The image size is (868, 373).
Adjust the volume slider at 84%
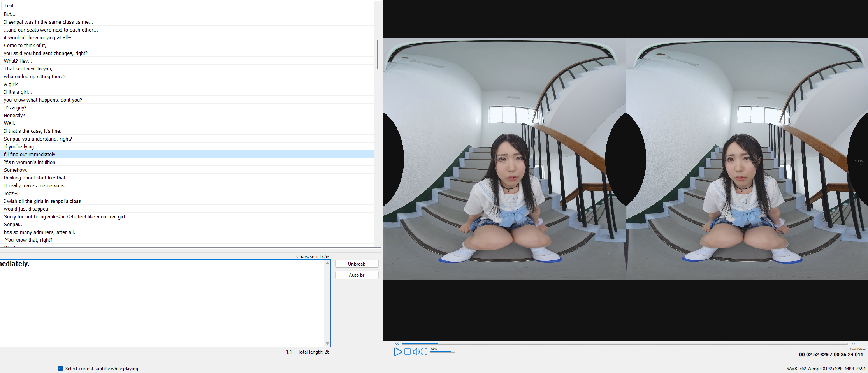[443, 352]
